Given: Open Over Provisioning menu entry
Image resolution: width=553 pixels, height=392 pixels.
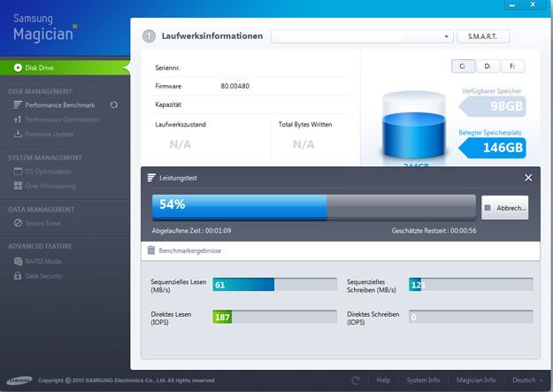Looking at the screenshot, I should click(x=50, y=186).
